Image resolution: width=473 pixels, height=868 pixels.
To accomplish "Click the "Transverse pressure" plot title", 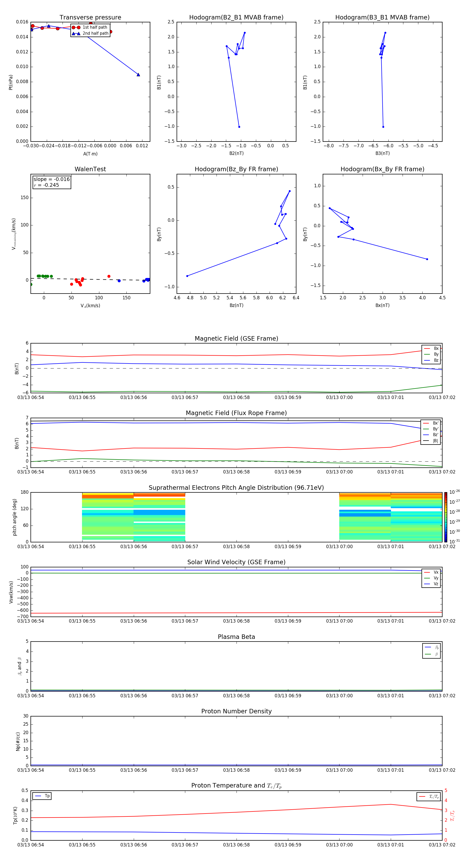I will [x=90, y=17].
